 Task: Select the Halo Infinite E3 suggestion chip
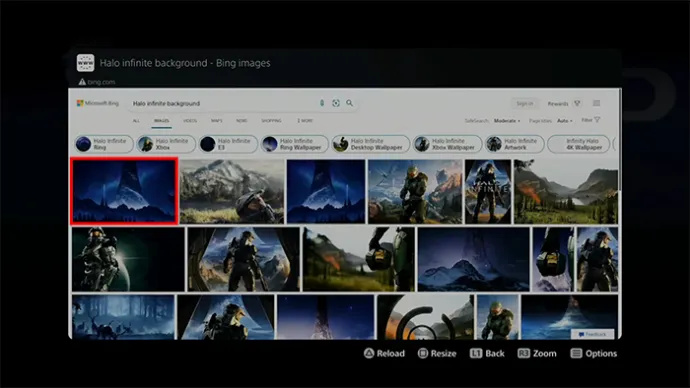(228, 144)
